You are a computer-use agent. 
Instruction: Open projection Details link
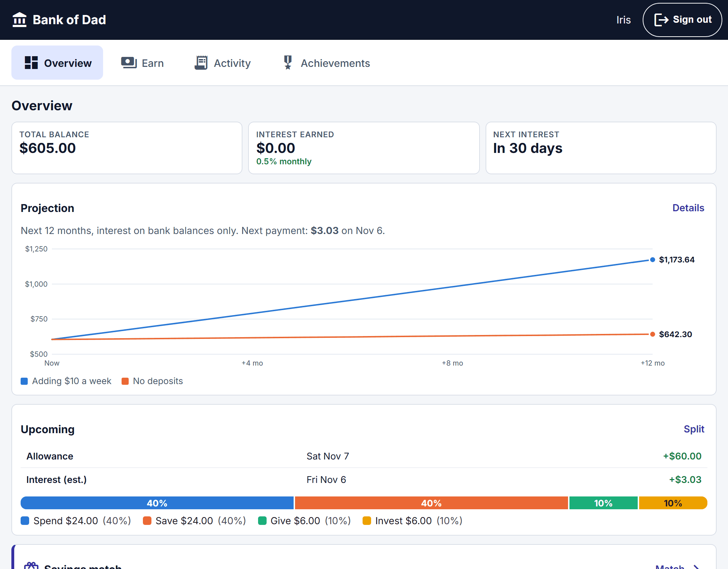point(688,208)
